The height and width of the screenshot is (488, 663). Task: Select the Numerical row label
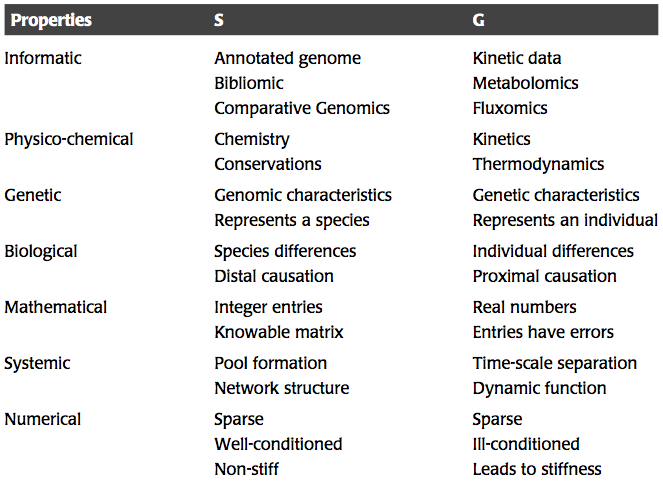pyautogui.click(x=42, y=419)
